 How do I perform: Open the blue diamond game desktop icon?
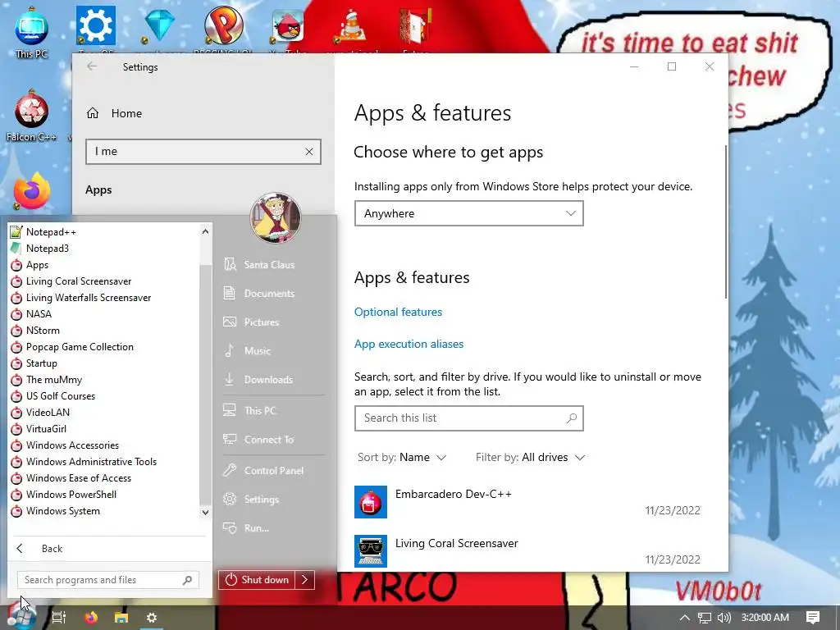coord(160,25)
